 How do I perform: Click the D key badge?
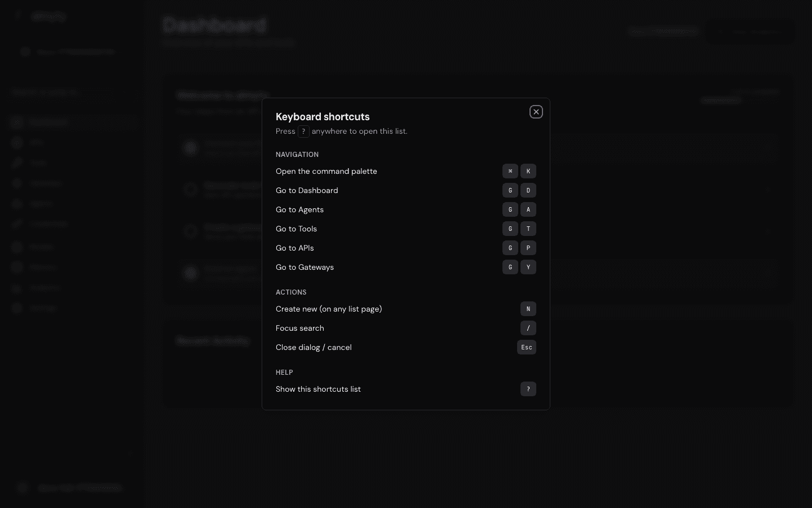tap(528, 190)
